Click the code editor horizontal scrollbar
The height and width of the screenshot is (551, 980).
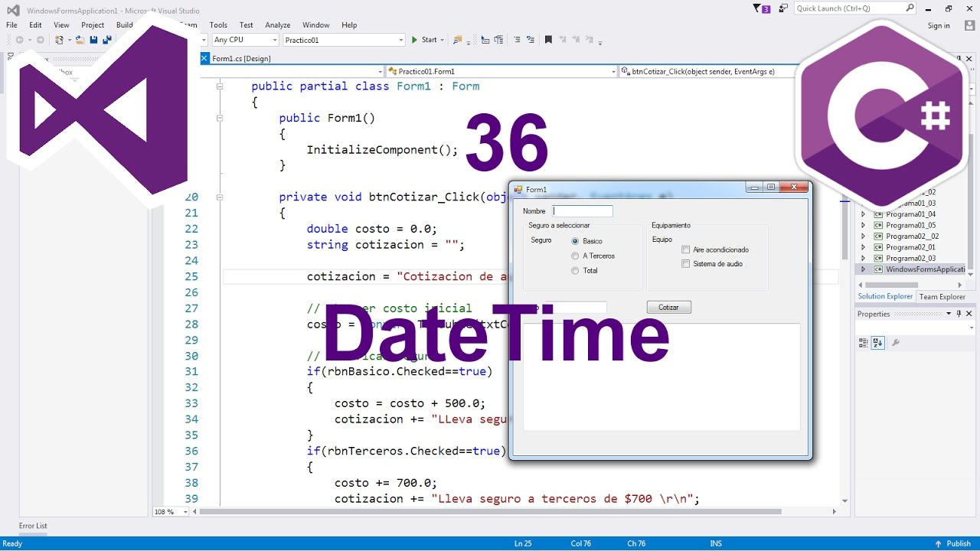tap(490, 512)
